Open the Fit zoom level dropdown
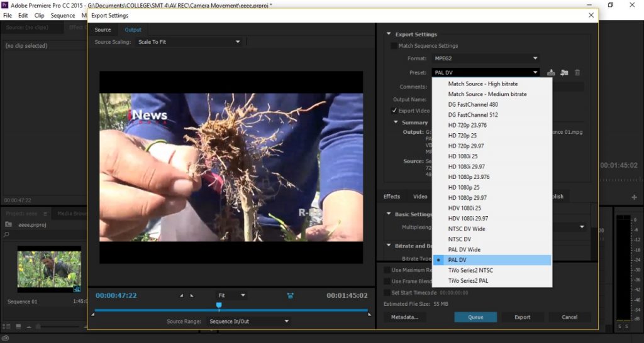This screenshot has width=644, height=343. point(231,295)
